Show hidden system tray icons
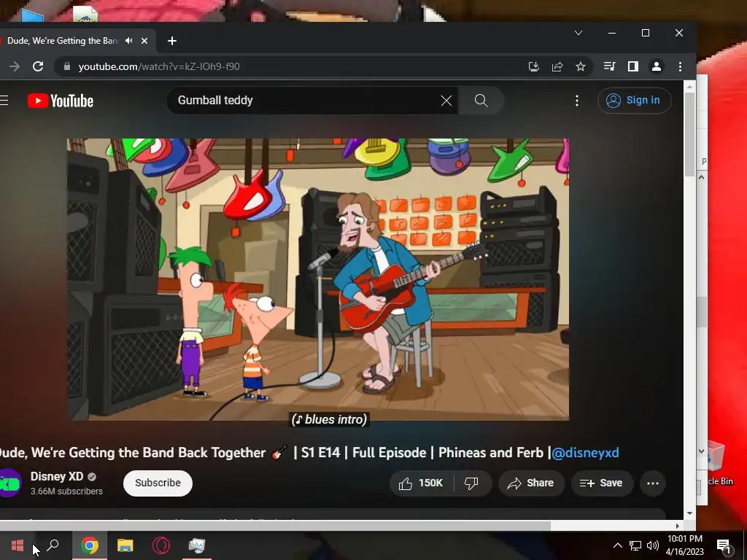The height and width of the screenshot is (560, 747). [617, 545]
